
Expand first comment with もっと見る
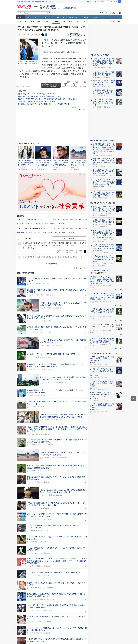tap(32, 248)
